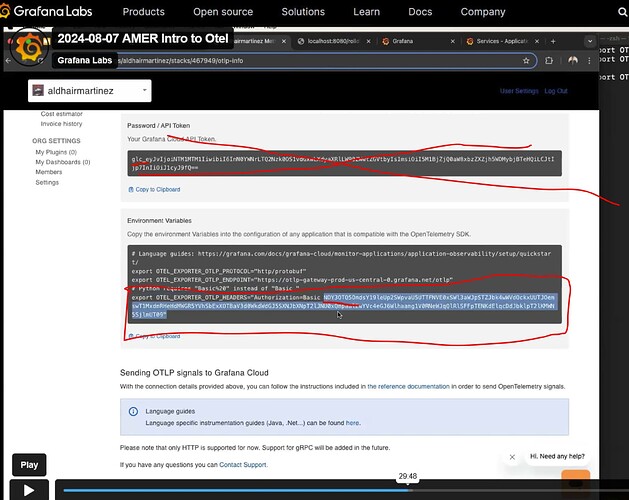This screenshot has height=500, width=629.
Task: Open the browser three-dot menu
Action: point(589,61)
